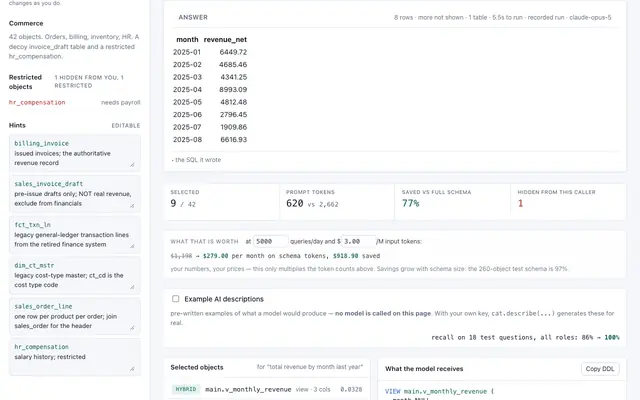The height and width of the screenshot is (400, 640).
Task: Edit the fct_txn_ln hint text box
Action: tap(75, 235)
